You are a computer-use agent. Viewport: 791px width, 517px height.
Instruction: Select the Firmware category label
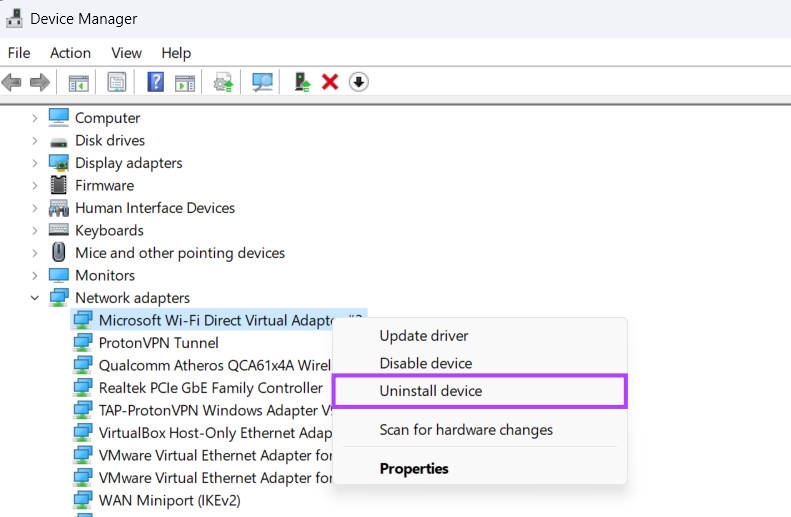pos(104,185)
